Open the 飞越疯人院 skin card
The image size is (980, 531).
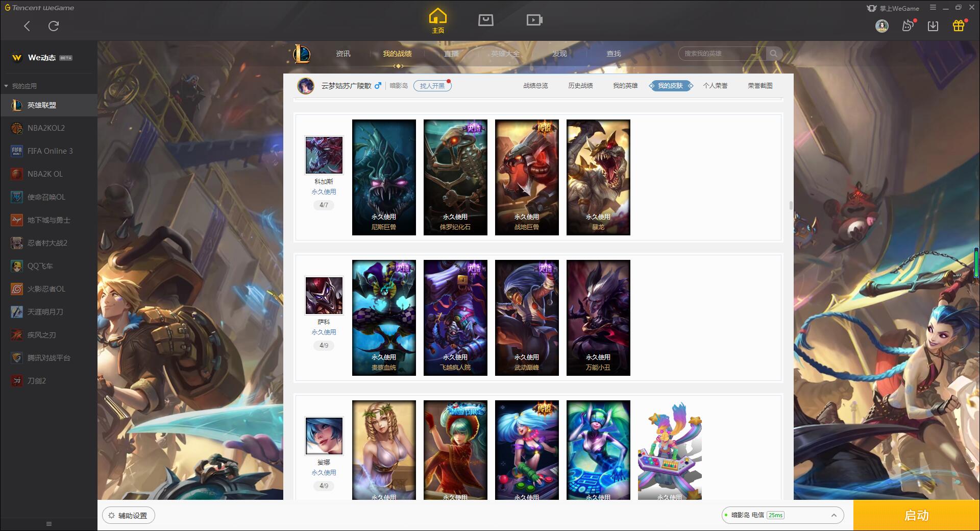[x=455, y=318]
